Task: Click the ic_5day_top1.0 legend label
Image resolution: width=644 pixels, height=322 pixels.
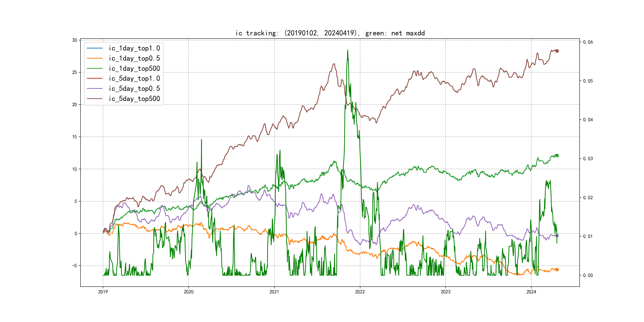Action: tap(134, 78)
